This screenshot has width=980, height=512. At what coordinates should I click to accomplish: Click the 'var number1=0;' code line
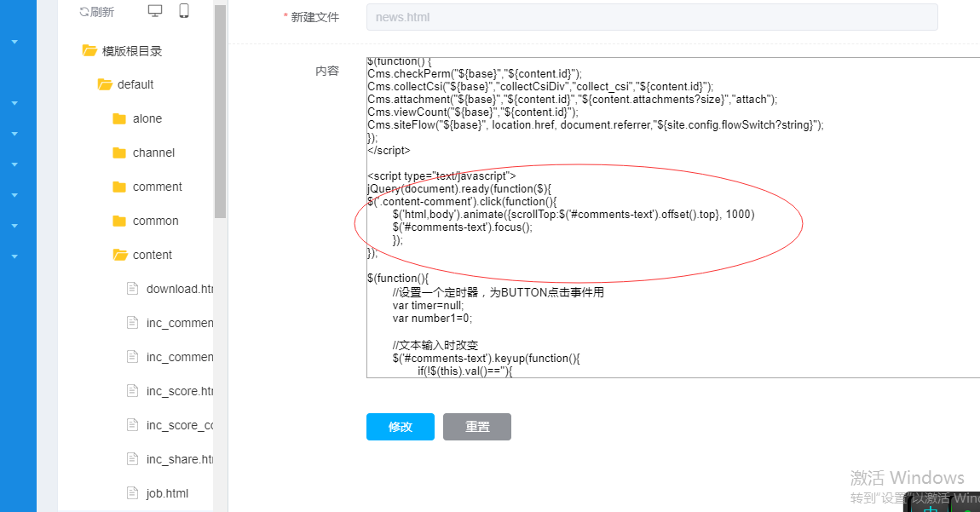[433, 319]
